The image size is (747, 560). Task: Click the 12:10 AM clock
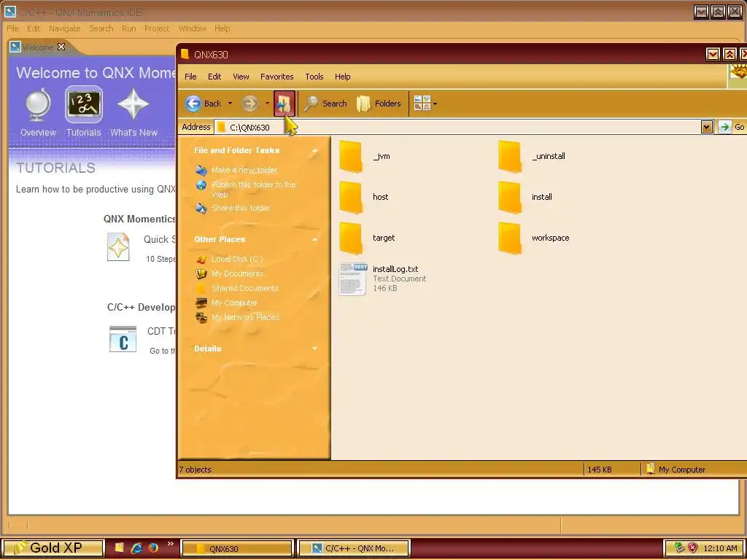point(720,548)
